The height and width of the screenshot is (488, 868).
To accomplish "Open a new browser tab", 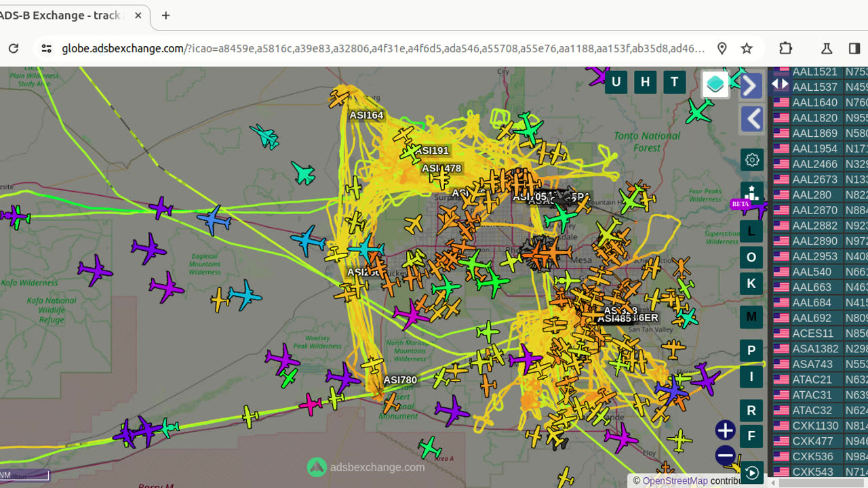I will tap(165, 15).
